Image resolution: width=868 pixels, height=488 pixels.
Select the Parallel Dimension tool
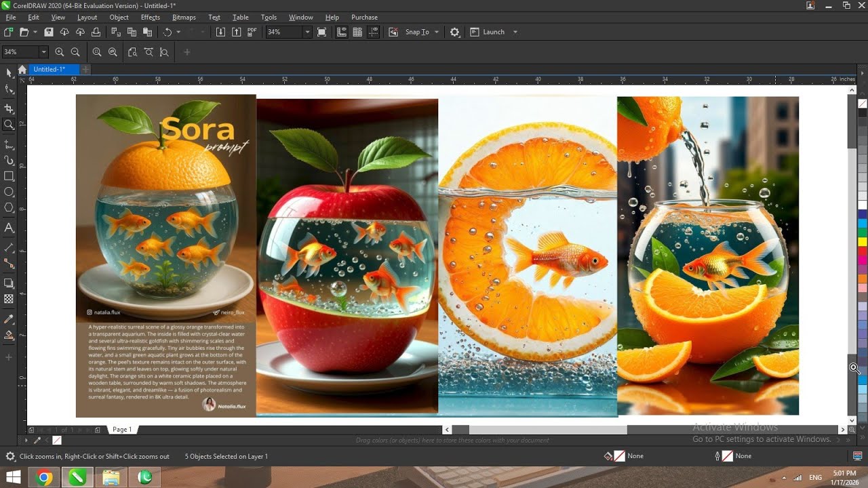click(9, 247)
